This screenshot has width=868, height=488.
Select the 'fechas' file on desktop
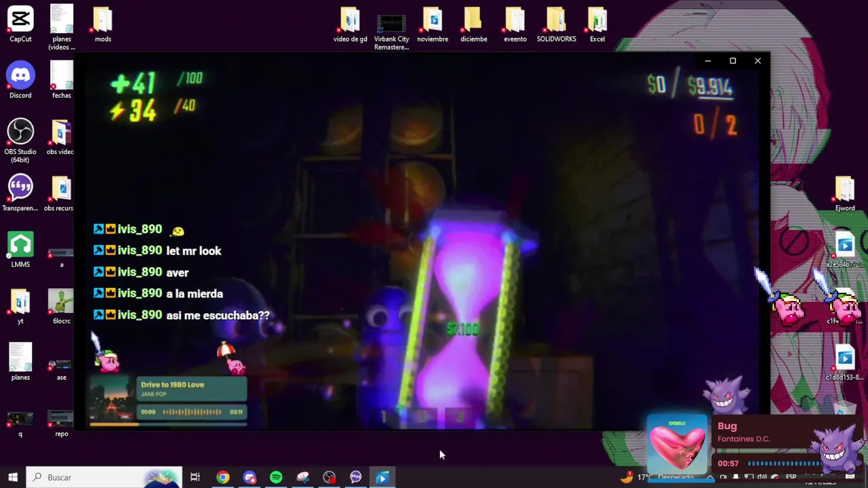coord(62,81)
